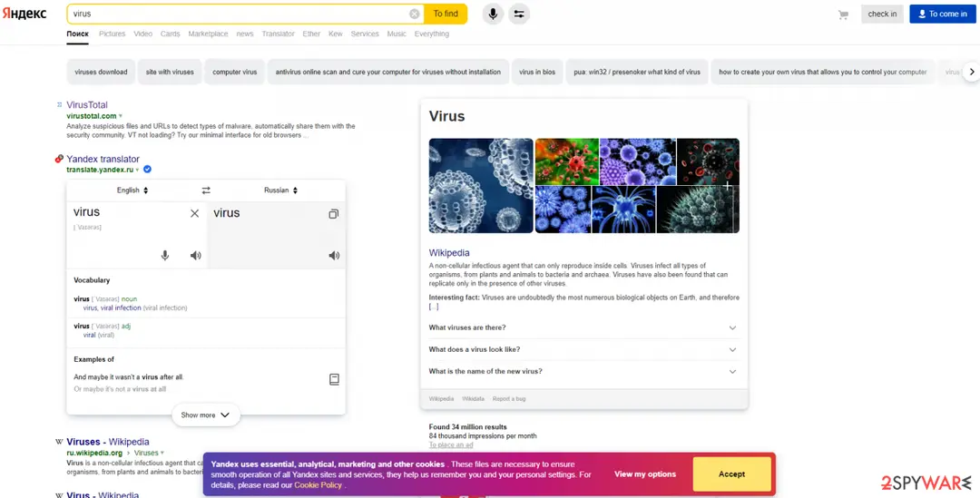This screenshot has height=498, width=980.
Task: Open the Wikipedia link in Virus panel
Action: click(x=449, y=253)
